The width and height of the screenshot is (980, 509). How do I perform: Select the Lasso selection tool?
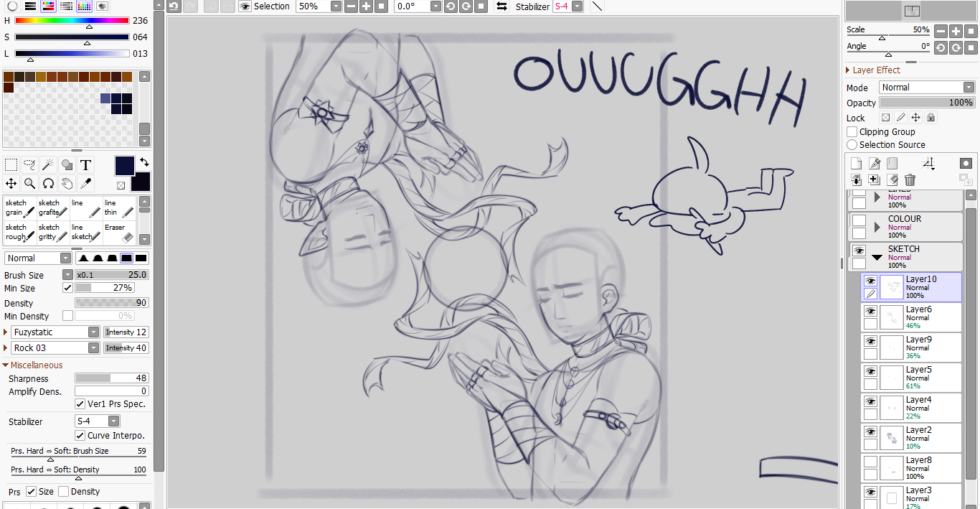pos(29,165)
